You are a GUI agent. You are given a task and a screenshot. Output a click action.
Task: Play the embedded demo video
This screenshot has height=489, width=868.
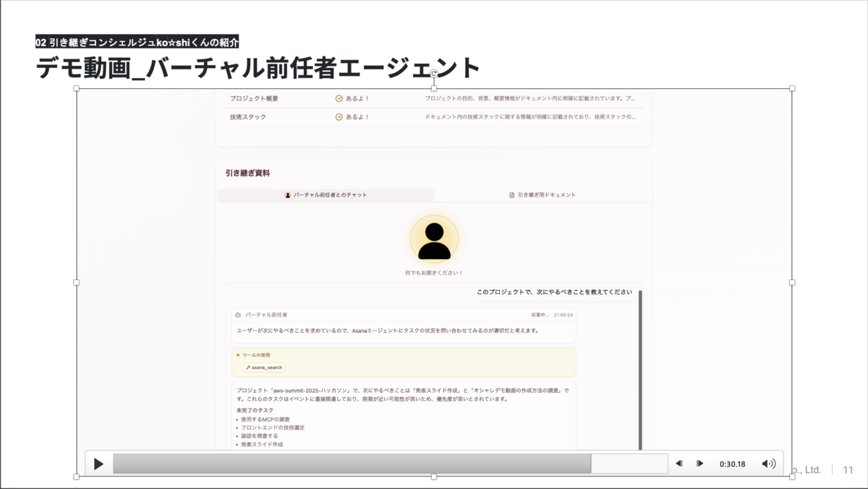(x=99, y=464)
